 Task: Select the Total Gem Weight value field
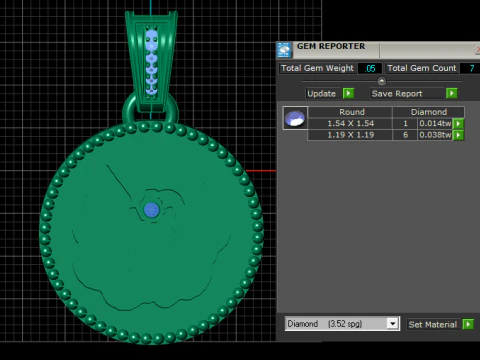(x=370, y=68)
